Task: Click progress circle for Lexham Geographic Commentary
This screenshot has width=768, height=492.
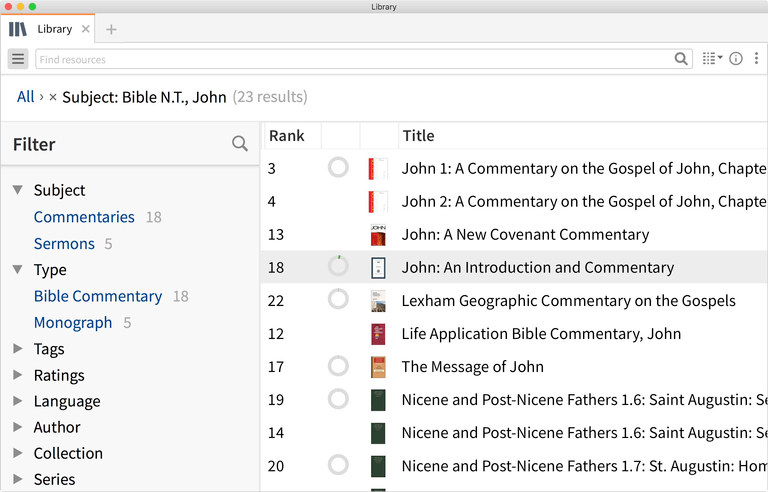Action: point(338,299)
